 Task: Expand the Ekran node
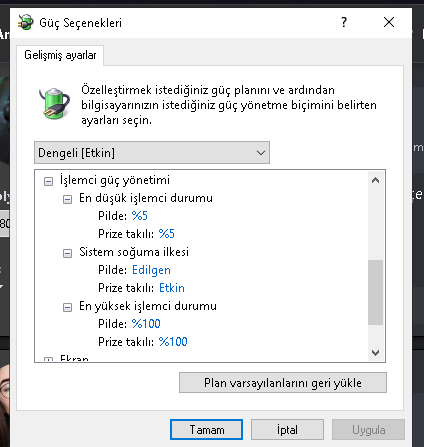tap(48, 359)
